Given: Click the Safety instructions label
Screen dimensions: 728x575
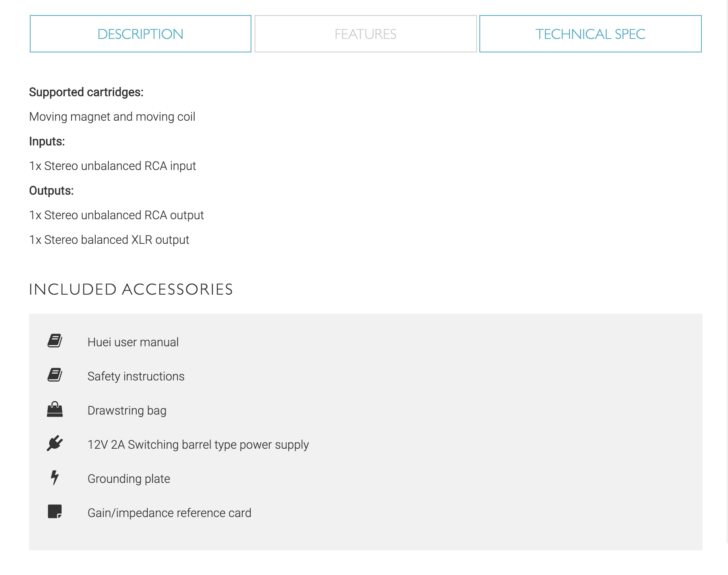Looking at the screenshot, I should pos(136,376).
